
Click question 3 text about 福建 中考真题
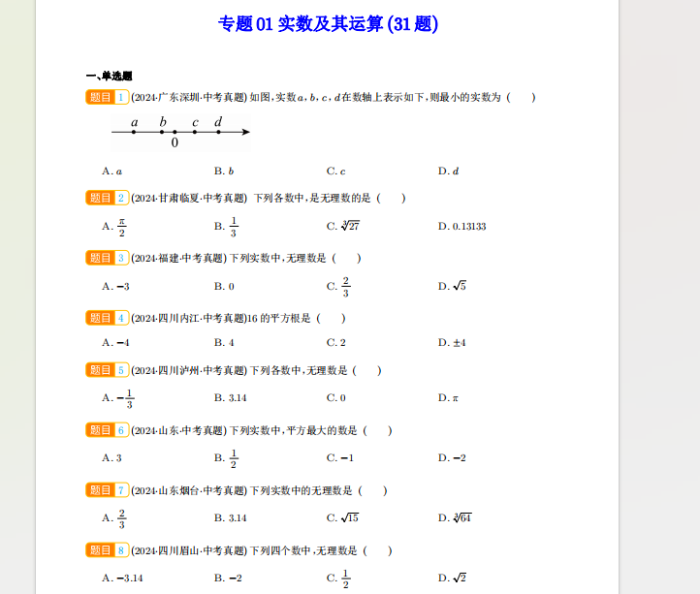point(246,258)
